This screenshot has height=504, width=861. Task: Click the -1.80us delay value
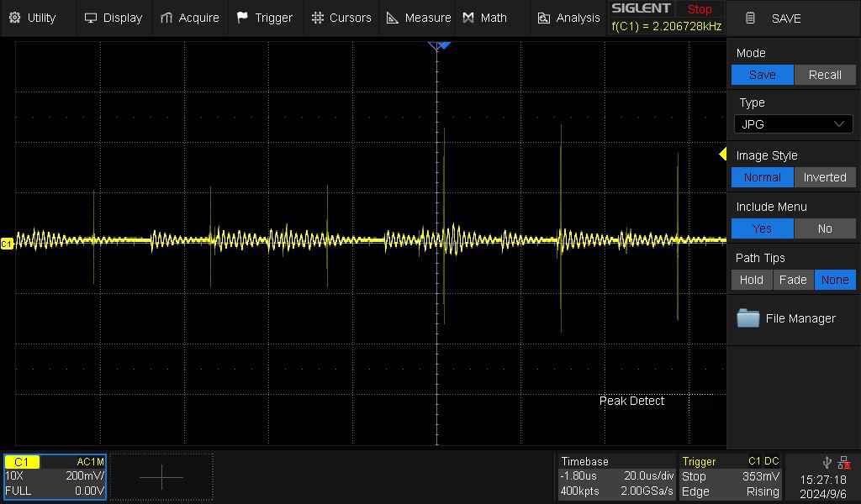click(578, 476)
